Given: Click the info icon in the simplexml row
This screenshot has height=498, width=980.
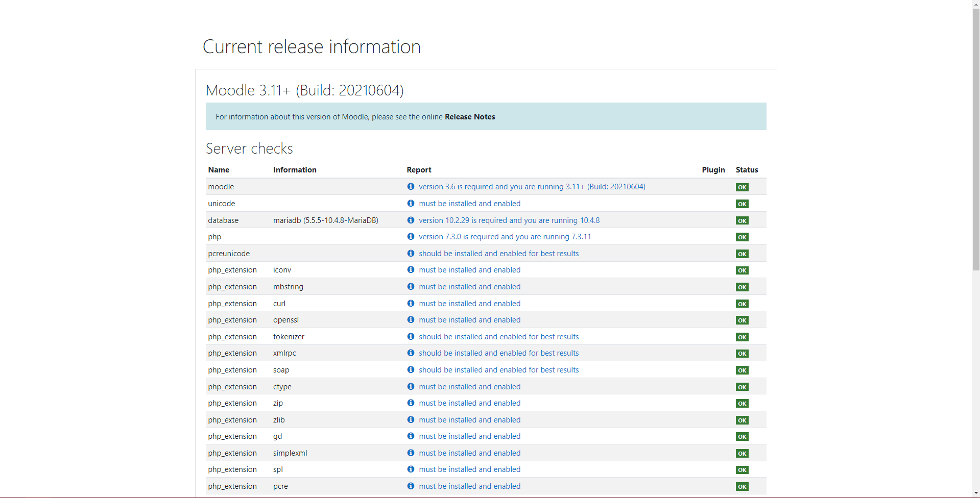Looking at the screenshot, I should pos(411,453).
